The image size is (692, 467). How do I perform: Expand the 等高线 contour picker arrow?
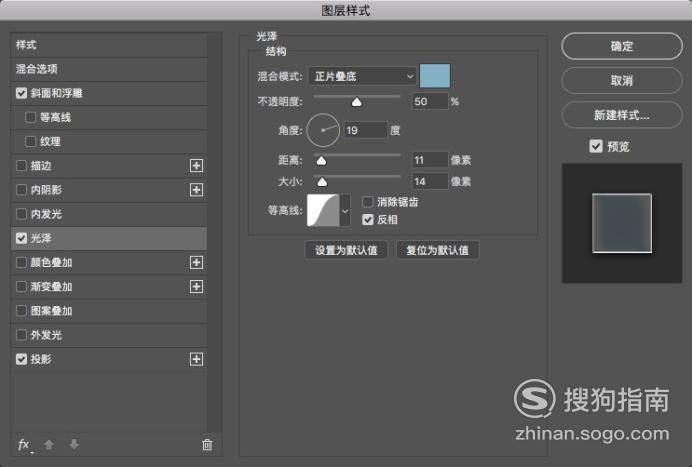[x=345, y=211]
